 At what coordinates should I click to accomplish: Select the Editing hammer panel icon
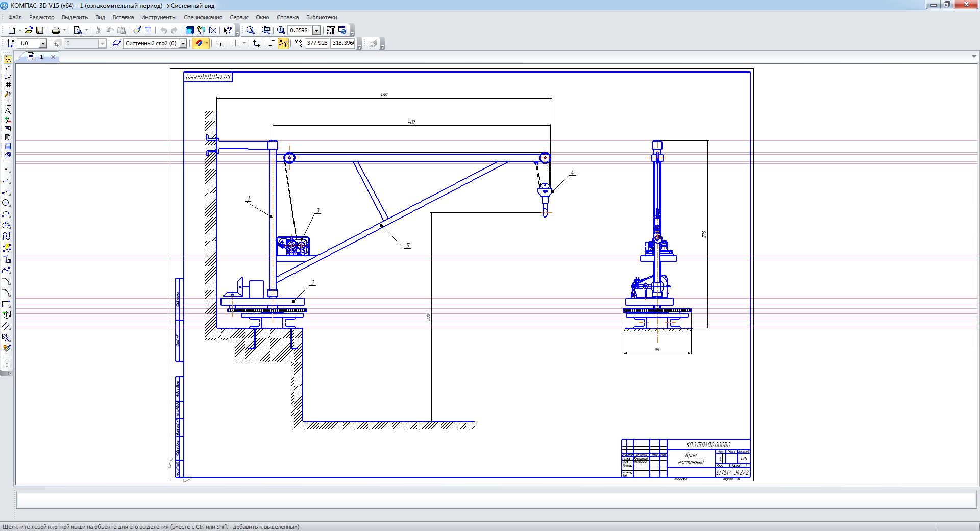(x=7, y=94)
